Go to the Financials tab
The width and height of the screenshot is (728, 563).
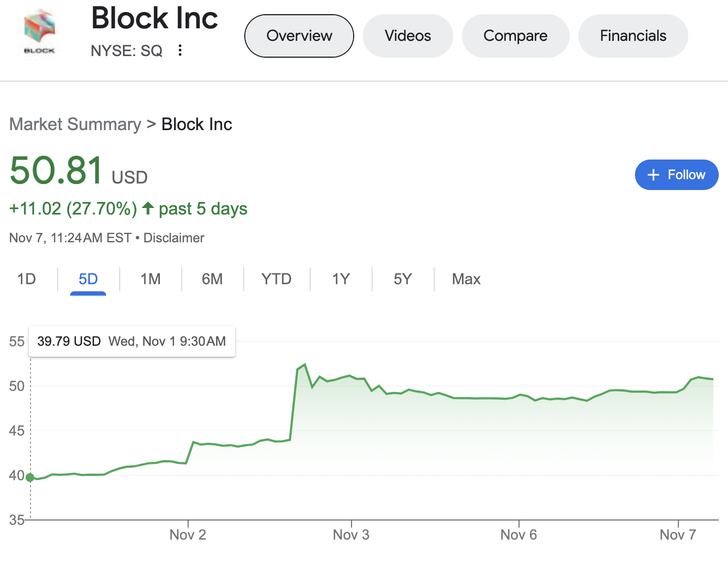click(x=633, y=36)
